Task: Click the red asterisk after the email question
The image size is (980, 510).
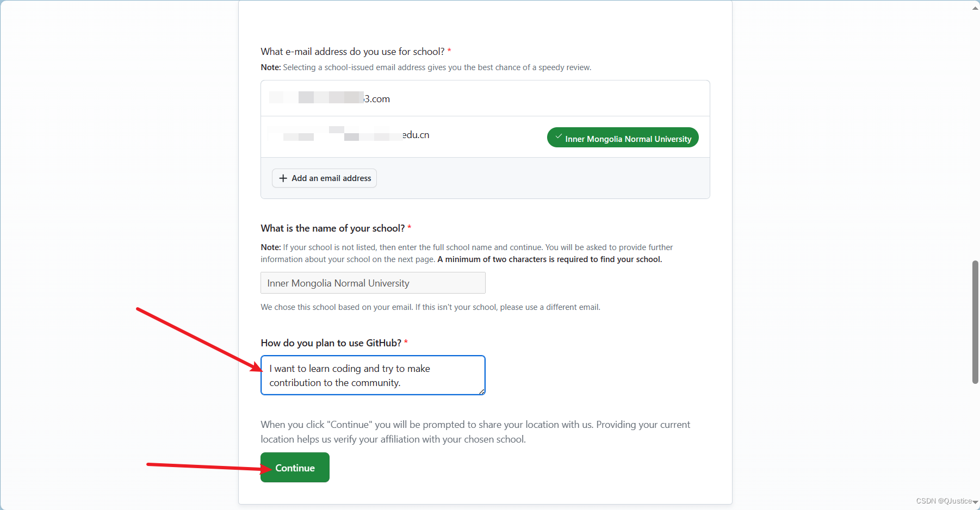Action: click(449, 51)
